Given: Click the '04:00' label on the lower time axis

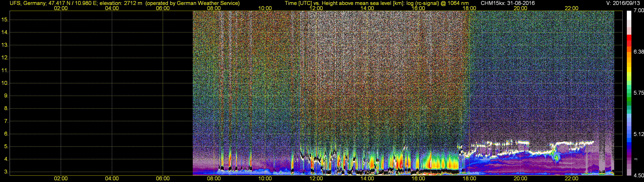Looking at the screenshot, I should pyautogui.click(x=112, y=179).
